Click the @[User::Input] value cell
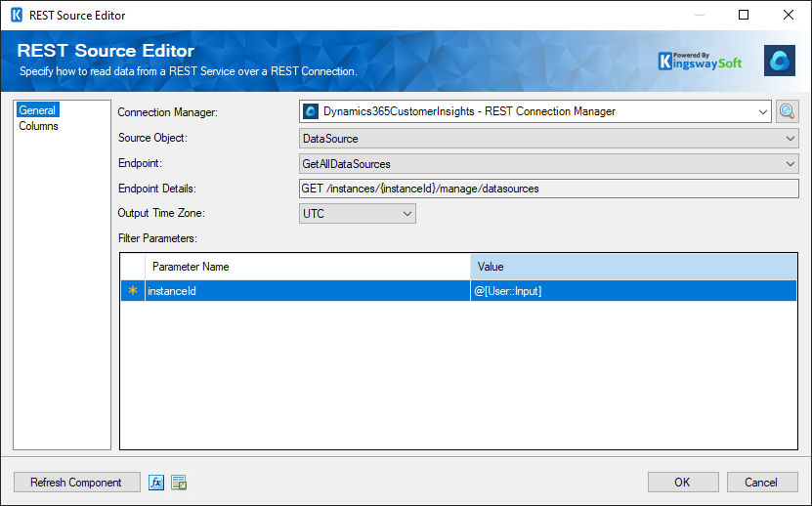Screen dimensions: 812x506 [633, 290]
